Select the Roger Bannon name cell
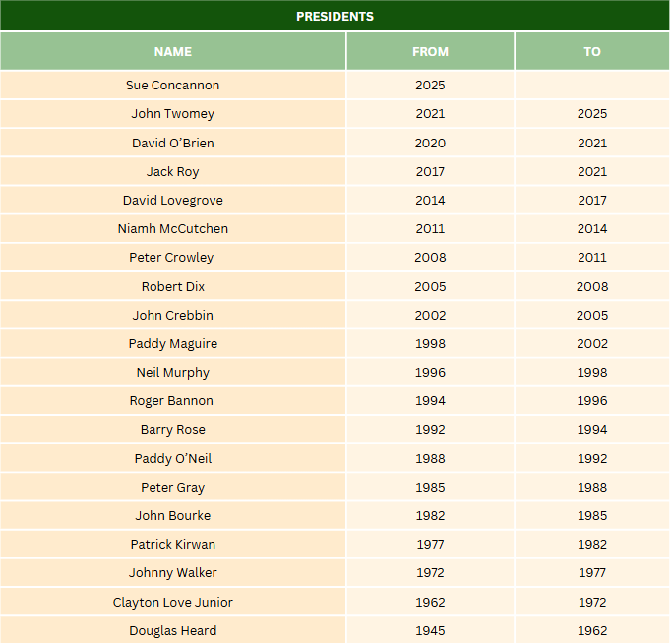672x643 pixels. pyautogui.click(x=173, y=400)
